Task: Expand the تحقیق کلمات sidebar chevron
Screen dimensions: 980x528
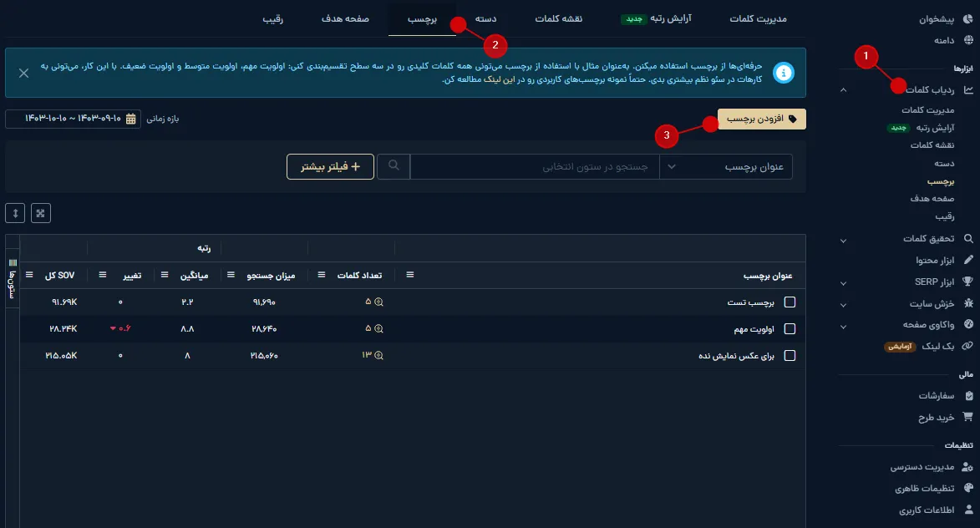Action: [843, 241]
